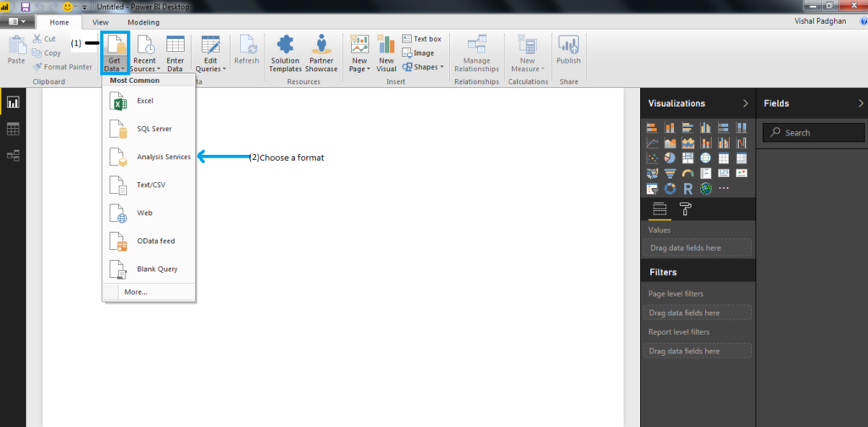Click More... at bottom of data menu
Viewport: 868px width, 427px height.
[x=136, y=291]
